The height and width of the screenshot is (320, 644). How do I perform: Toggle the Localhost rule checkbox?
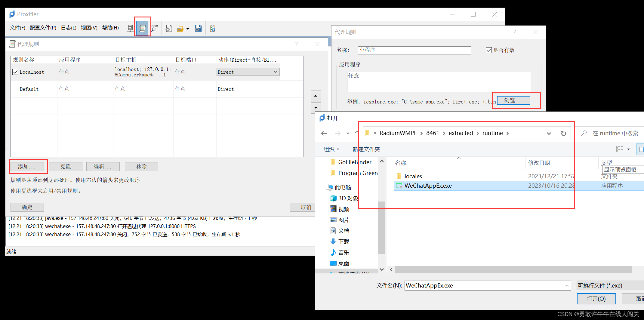(x=15, y=72)
